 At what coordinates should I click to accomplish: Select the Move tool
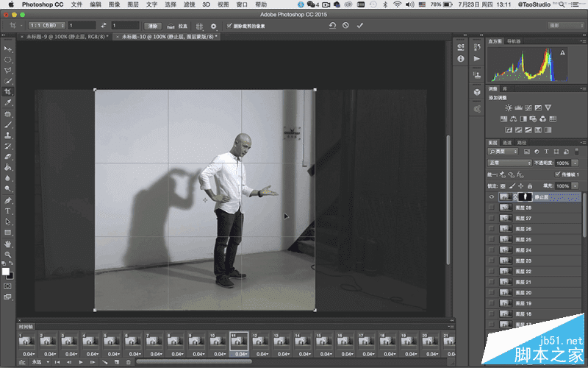[x=8, y=48]
